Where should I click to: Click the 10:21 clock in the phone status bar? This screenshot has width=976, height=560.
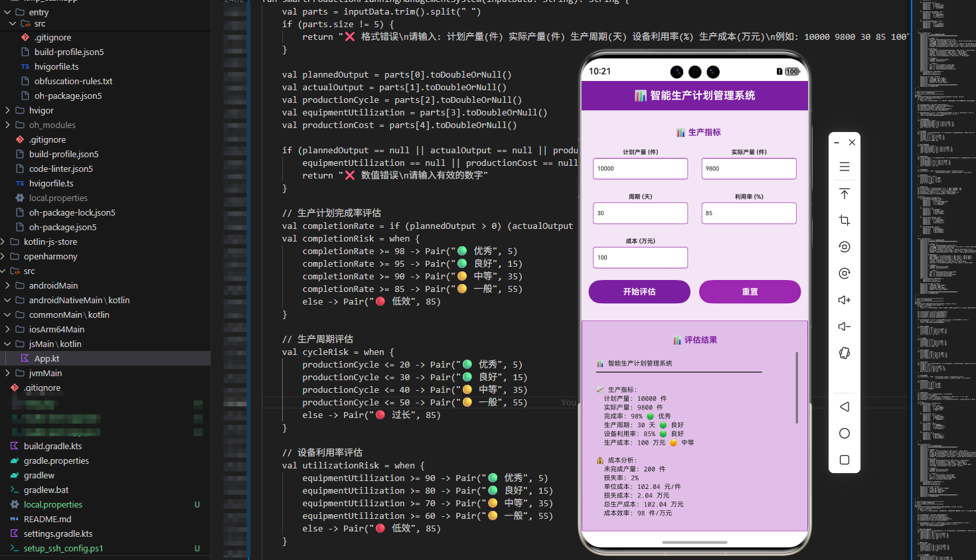tap(600, 71)
